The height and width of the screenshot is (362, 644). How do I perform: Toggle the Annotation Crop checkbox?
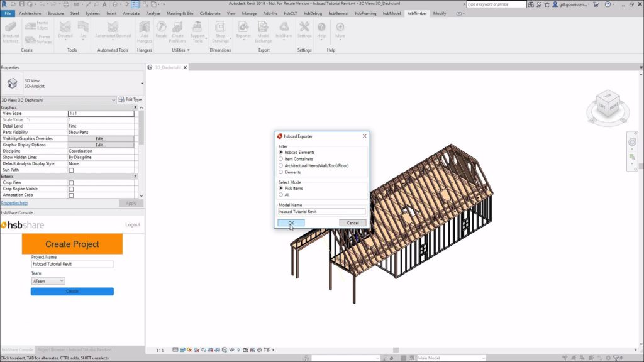71,195
